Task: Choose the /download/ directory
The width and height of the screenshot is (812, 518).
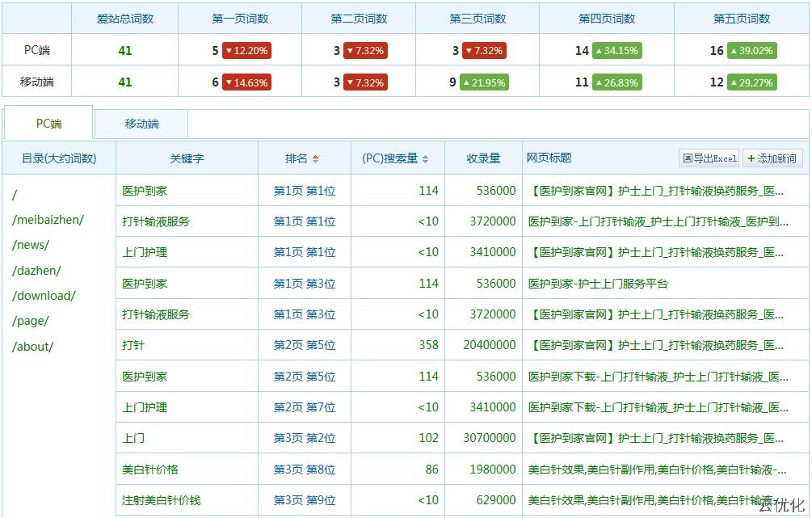Action: pyautogui.click(x=44, y=296)
